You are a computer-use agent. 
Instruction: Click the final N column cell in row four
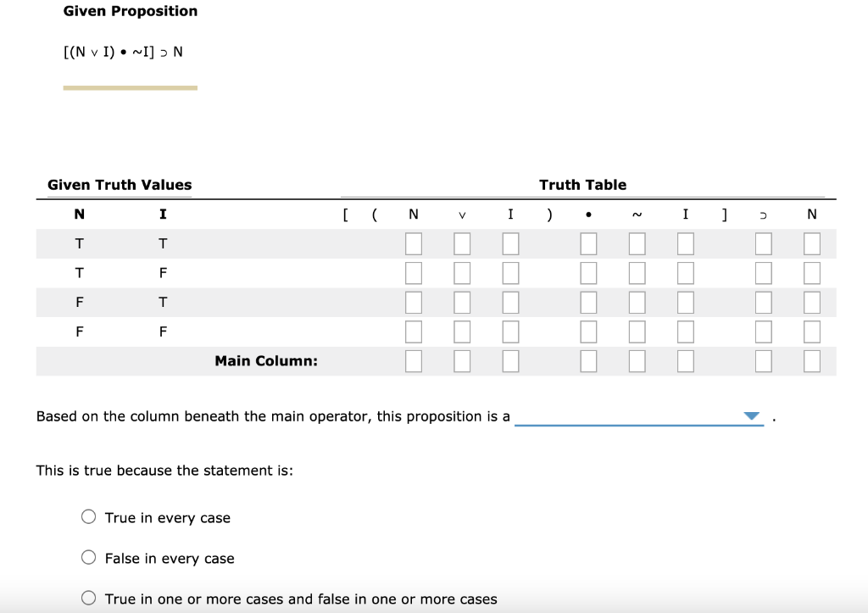(x=811, y=332)
